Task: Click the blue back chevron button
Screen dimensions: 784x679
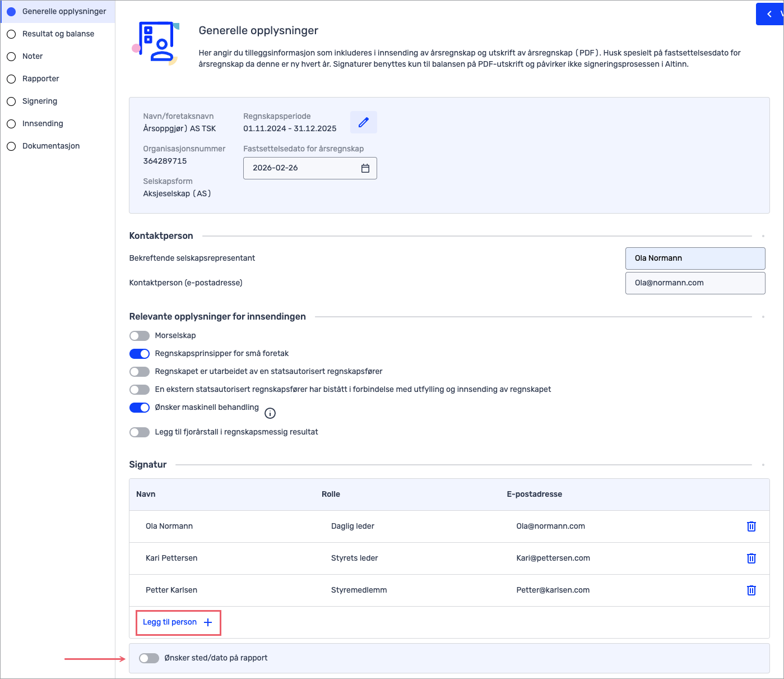Action: pos(770,14)
